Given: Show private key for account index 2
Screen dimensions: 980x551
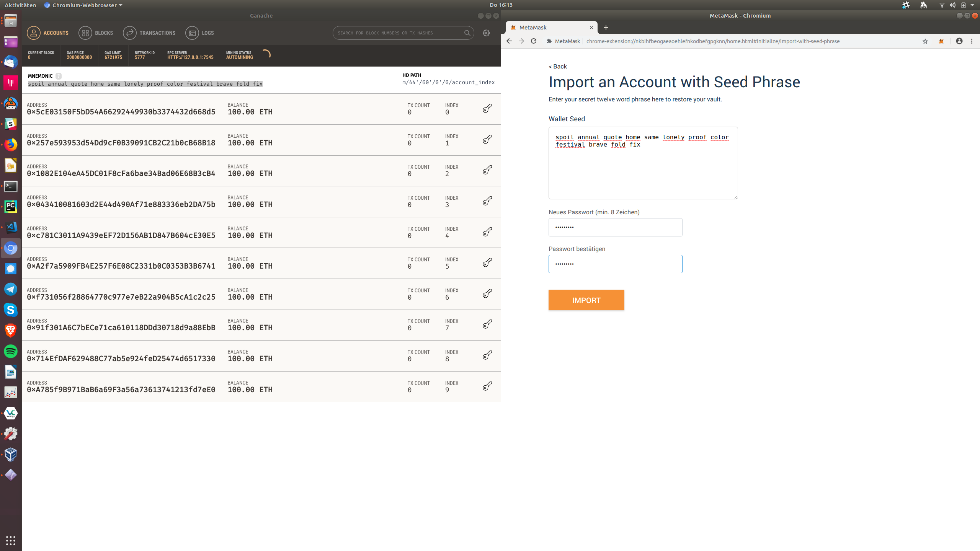Looking at the screenshot, I should [x=487, y=170].
